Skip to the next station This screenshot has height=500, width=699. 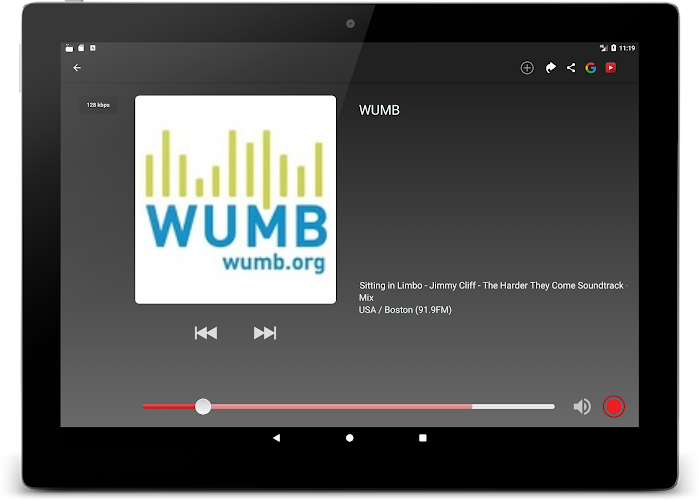coord(265,333)
